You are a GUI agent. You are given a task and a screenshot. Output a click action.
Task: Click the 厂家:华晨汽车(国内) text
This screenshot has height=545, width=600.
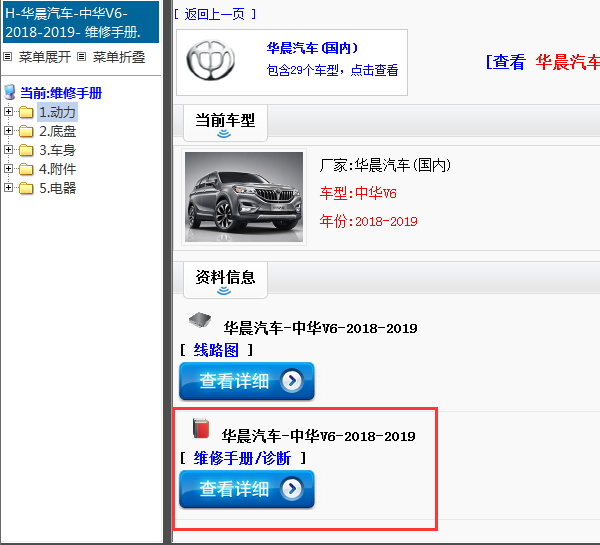385,165
